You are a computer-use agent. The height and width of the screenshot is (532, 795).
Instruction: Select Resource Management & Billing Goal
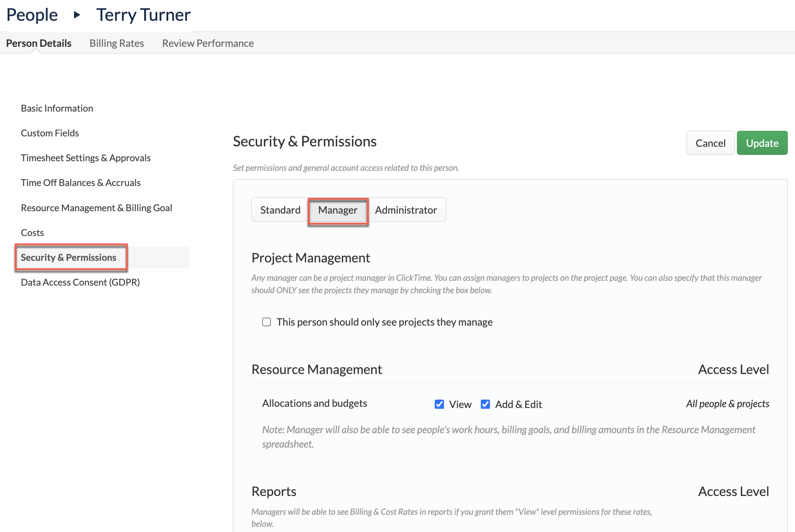point(96,208)
